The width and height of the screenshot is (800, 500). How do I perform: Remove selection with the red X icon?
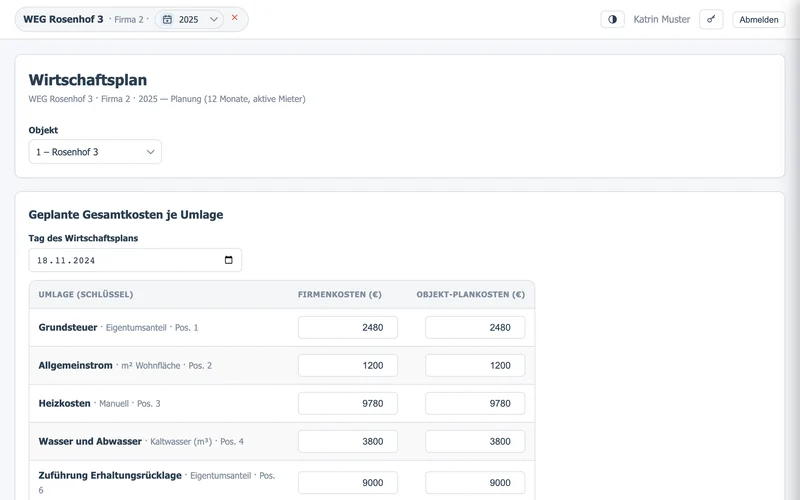coord(235,17)
